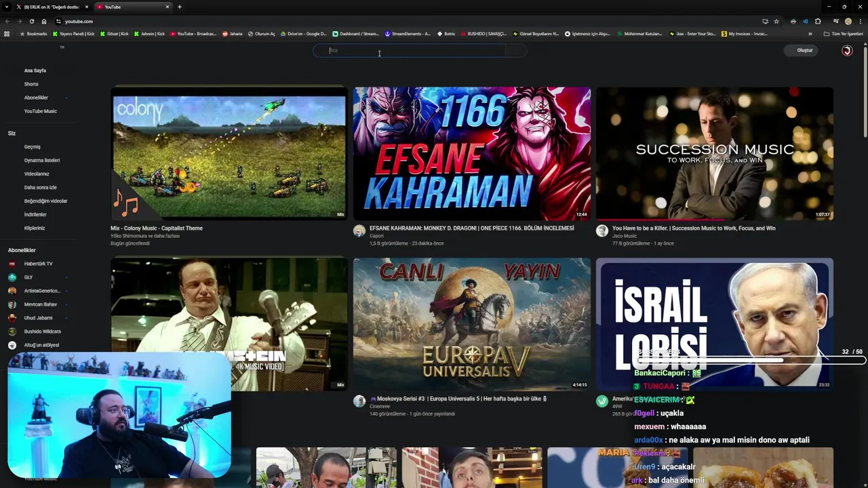The height and width of the screenshot is (488, 868).
Task: Show more bookmarks with the chevron
Action: pyautogui.click(x=810, y=34)
